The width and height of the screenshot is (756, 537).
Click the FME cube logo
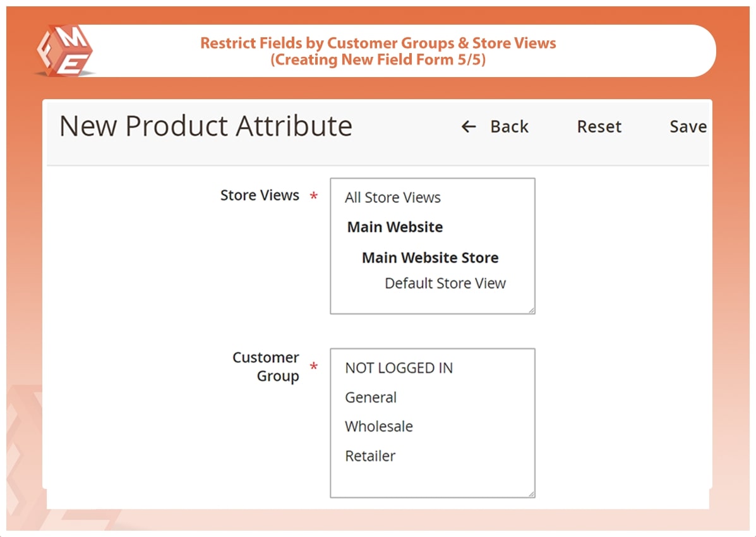click(x=63, y=51)
